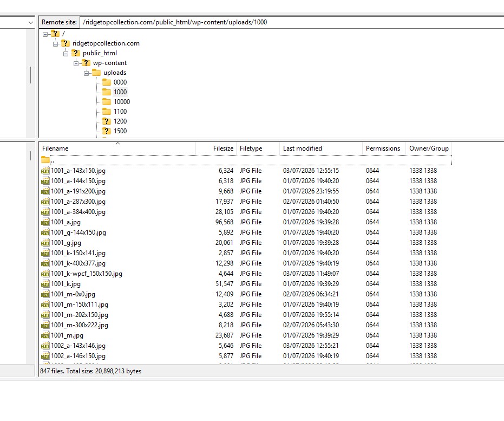The height and width of the screenshot is (421, 504).
Task: Select the uploads label in tree
Action: 115,73
